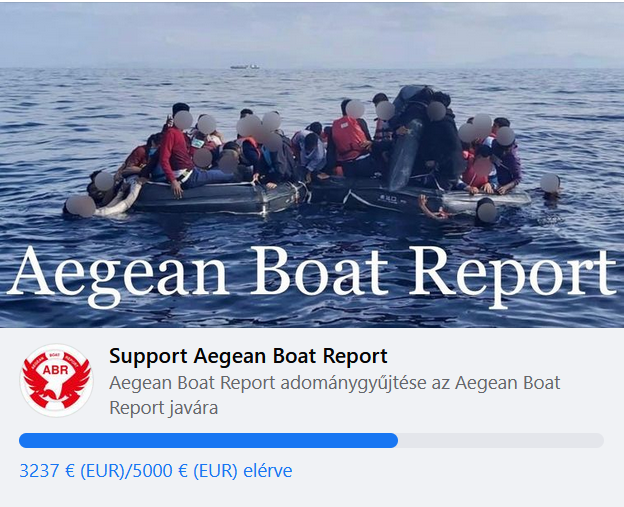The height and width of the screenshot is (507, 624).
Task: Click the 'Boat' word in photo overlay
Action: [x=319, y=271]
